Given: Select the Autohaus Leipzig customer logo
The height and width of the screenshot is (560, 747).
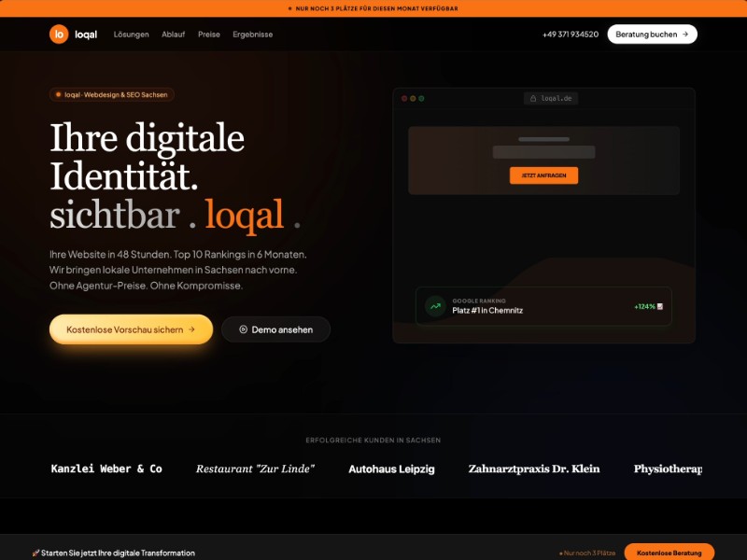Looking at the screenshot, I should 391,469.
